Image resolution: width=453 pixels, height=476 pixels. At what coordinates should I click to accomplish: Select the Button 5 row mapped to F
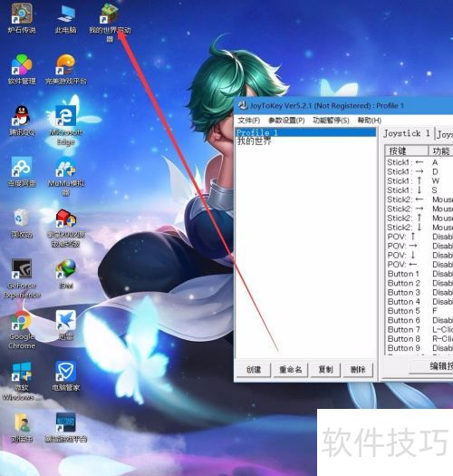pyautogui.click(x=419, y=311)
